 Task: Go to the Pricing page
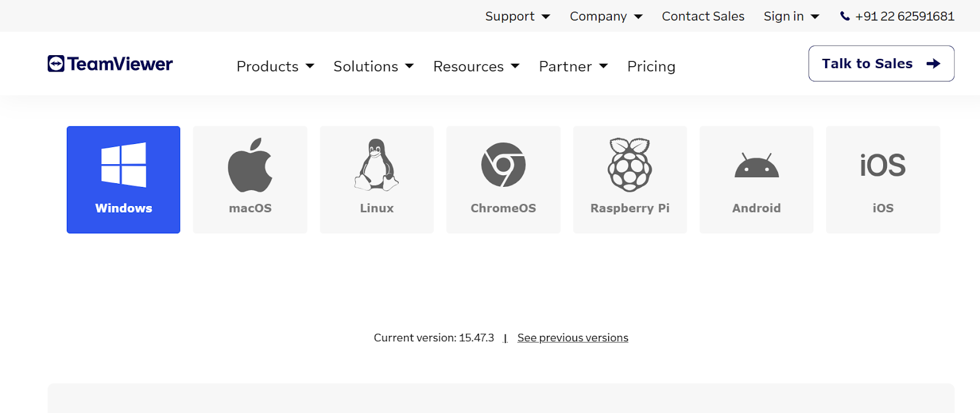[x=651, y=66]
